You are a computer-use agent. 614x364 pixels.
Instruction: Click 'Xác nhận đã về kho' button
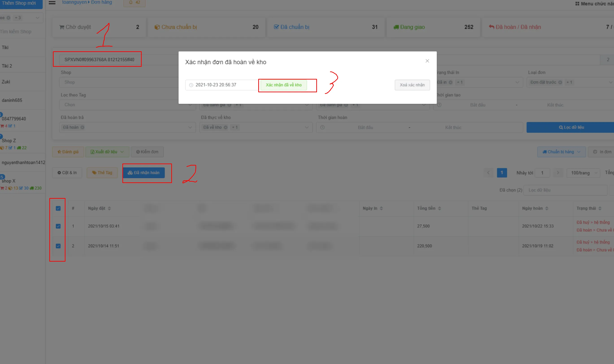point(284,85)
